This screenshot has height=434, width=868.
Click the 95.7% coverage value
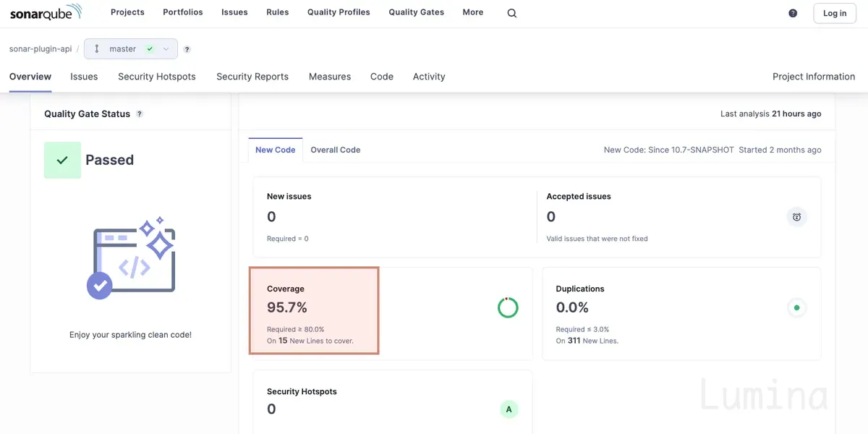[287, 307]
